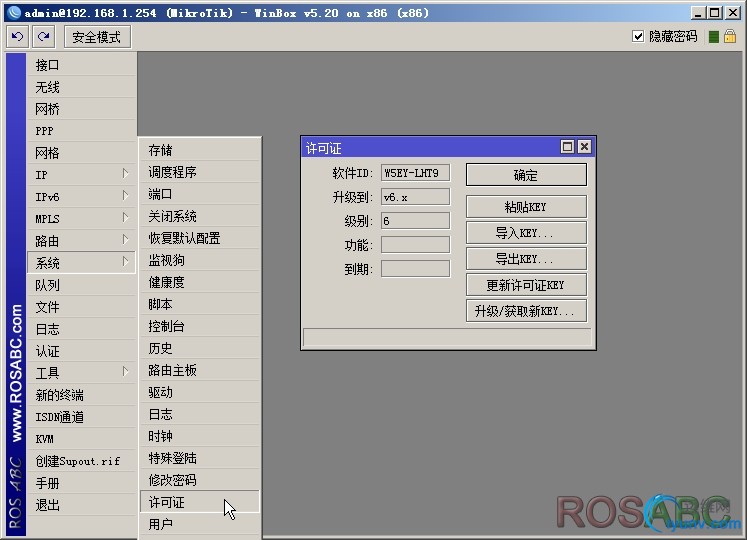Image resolution: width=747 pixels, height=540 pixels.
Task: Select 许可证 license in submenu
Action: coord(200,502)
